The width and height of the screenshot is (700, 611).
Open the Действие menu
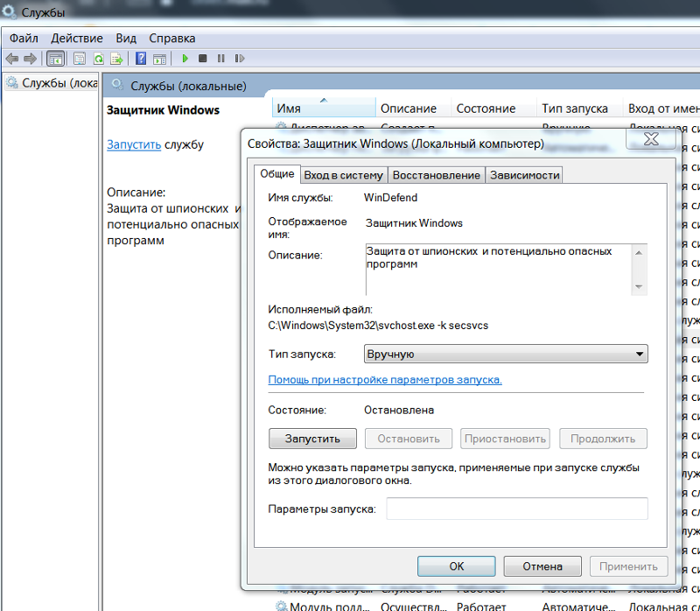pyautogui.click(x=77, y=39)
